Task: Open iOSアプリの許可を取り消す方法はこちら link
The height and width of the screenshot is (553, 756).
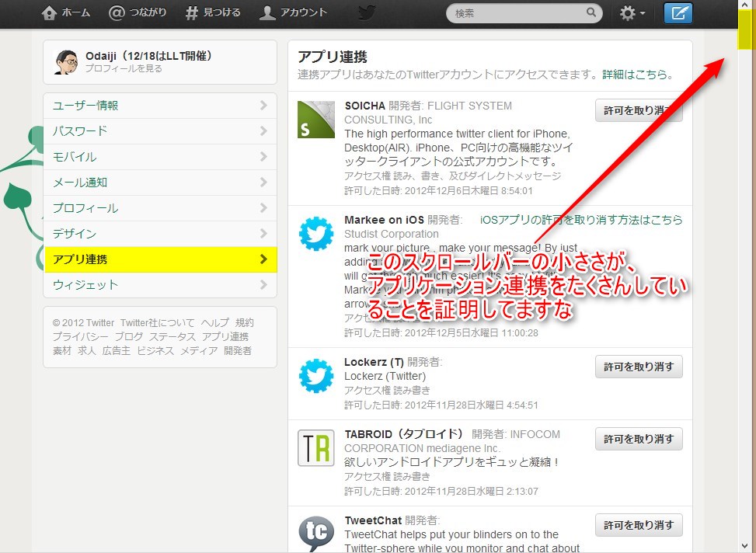Action: 581,220
